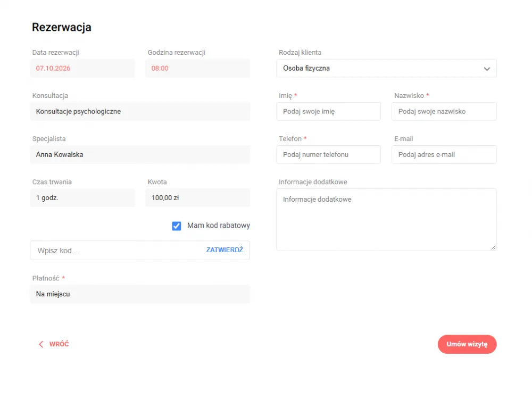Image resolution: width=532 pixels, height=398 pixels.
Task: Click the E-mail address input field
Action: click(444, 155)
